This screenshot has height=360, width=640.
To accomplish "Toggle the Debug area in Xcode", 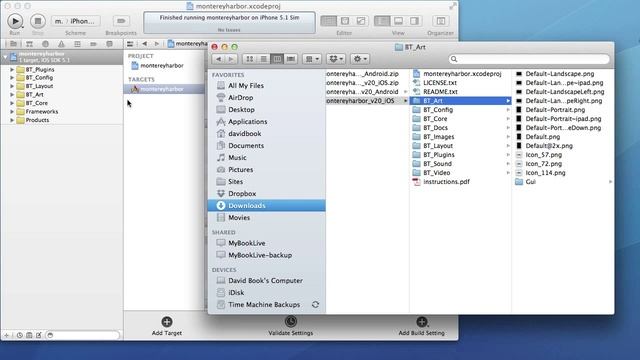I will pos(398,21).
